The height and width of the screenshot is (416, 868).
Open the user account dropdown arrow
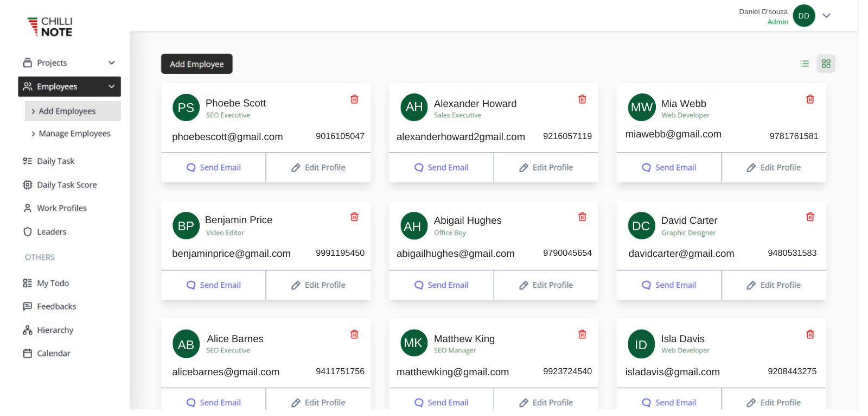826,16
